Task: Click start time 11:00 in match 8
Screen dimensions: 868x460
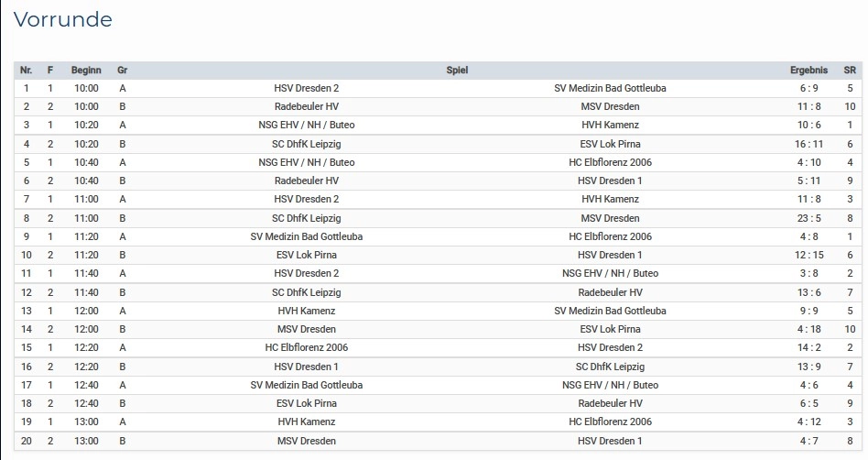Action: point(86,218)
